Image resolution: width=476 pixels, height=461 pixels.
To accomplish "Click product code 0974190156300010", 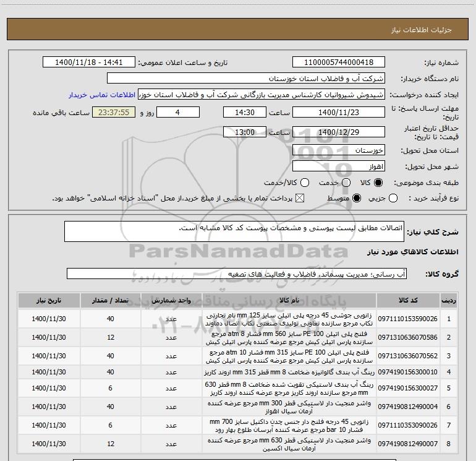I will 408,372.
